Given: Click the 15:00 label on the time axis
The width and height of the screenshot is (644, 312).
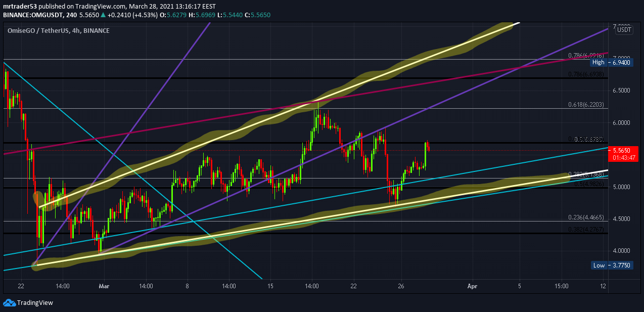Looking at the screenshot, I should pyautogui.click(x=561, y=286).
